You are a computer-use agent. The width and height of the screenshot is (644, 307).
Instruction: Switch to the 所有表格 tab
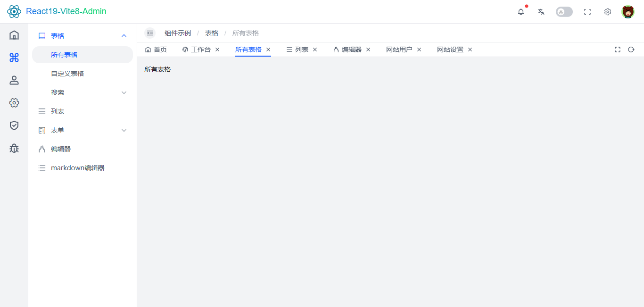(x=248, y=50)
